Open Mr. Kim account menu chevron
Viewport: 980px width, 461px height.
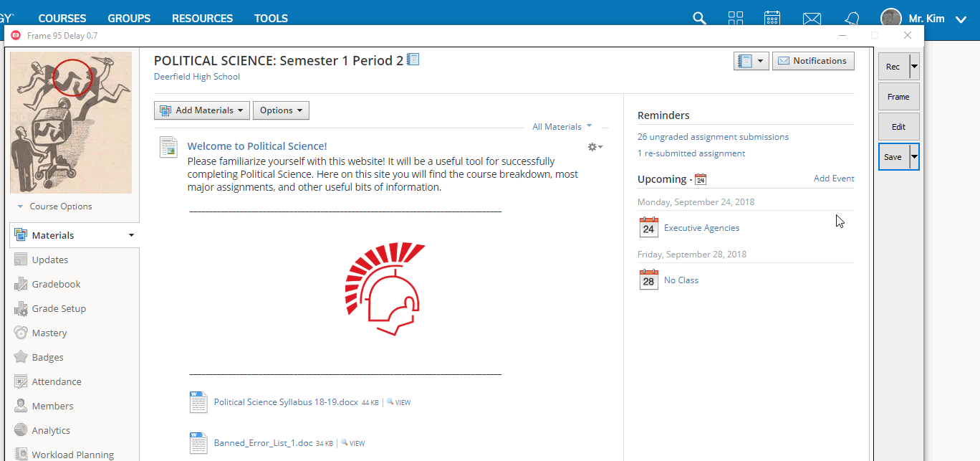pyautogui.click(x=961, y=19)
